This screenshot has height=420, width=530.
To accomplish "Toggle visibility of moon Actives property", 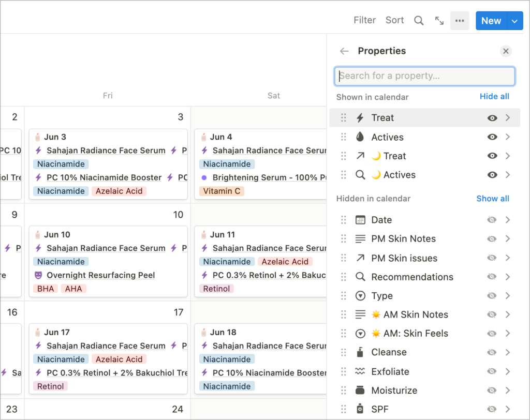I will click(x=492, y=175).
